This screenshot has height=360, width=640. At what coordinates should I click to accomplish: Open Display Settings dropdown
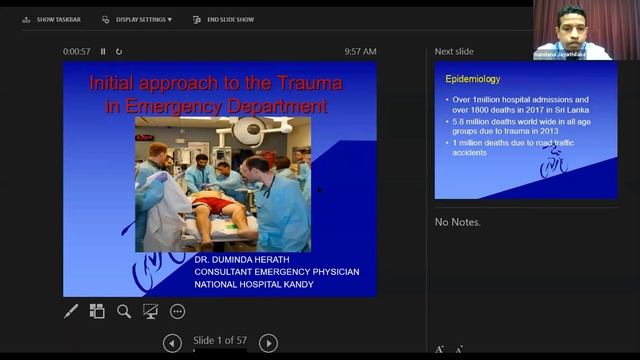tap(137, 20)
